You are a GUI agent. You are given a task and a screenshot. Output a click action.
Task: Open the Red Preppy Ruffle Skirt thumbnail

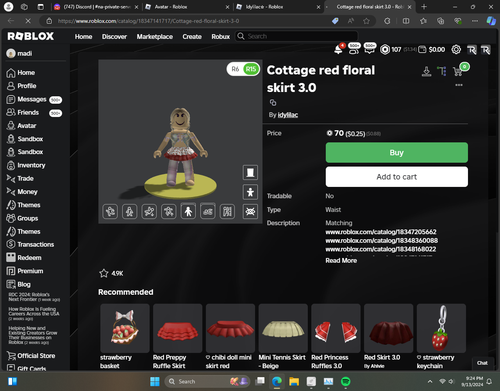pyautogui.click(x=178, y=328)
